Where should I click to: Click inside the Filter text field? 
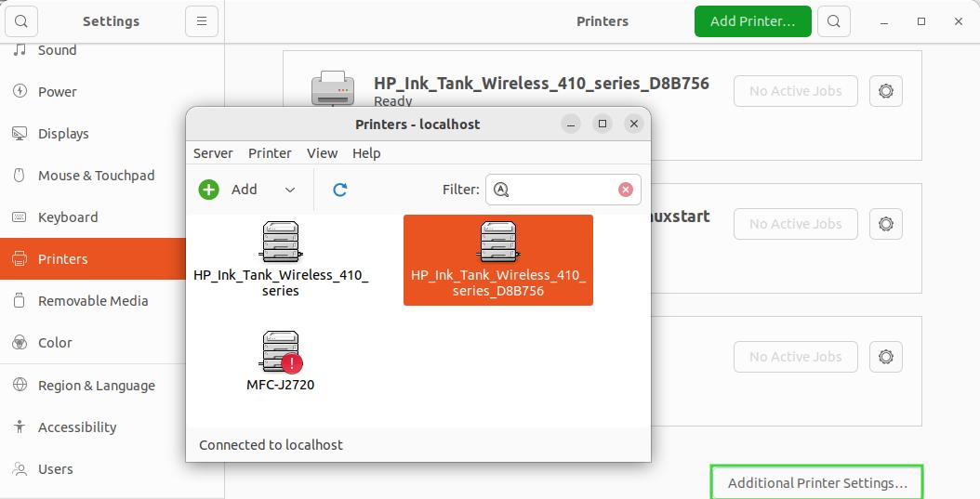point(563,190)
